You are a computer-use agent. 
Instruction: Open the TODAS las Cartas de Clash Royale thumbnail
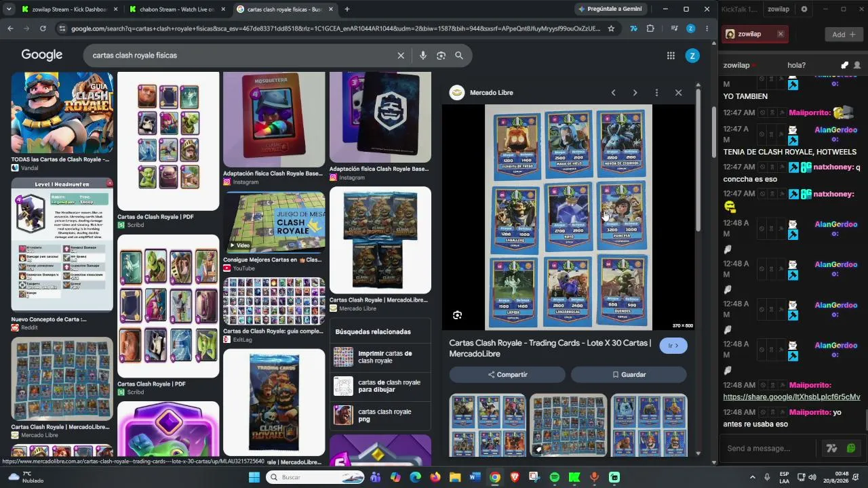(x=62, y=113)
